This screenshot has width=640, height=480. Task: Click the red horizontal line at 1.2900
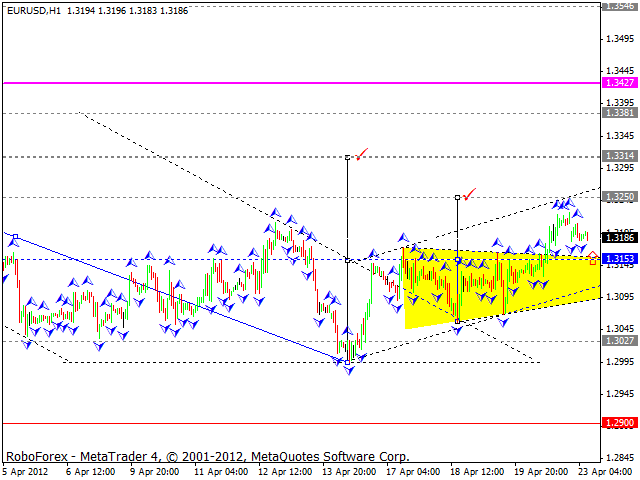(301, 423)
